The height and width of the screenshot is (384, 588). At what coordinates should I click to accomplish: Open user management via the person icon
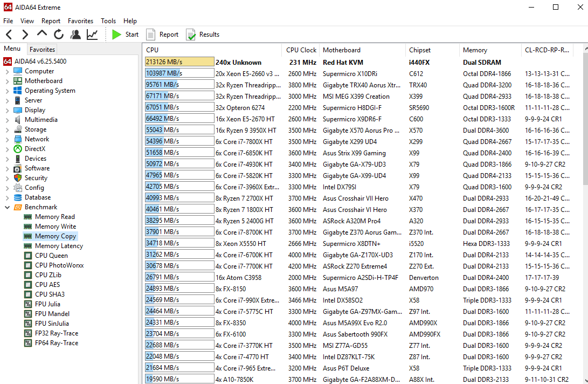(x=75, y=35)
